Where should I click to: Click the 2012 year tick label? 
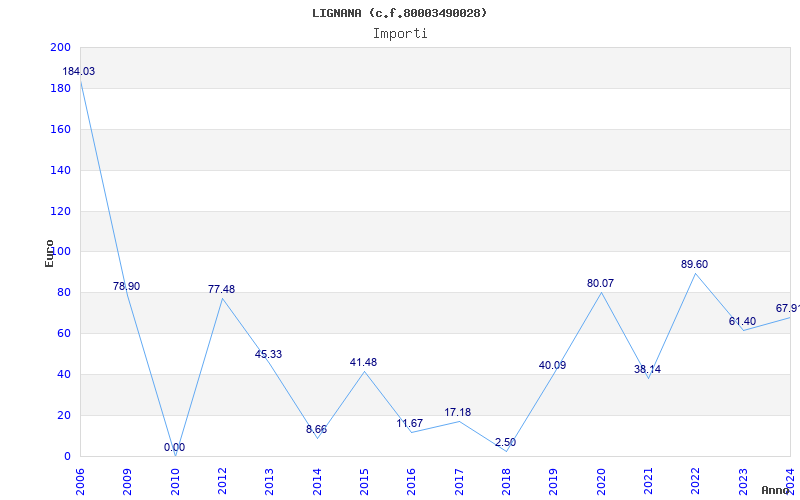point(222,482)
